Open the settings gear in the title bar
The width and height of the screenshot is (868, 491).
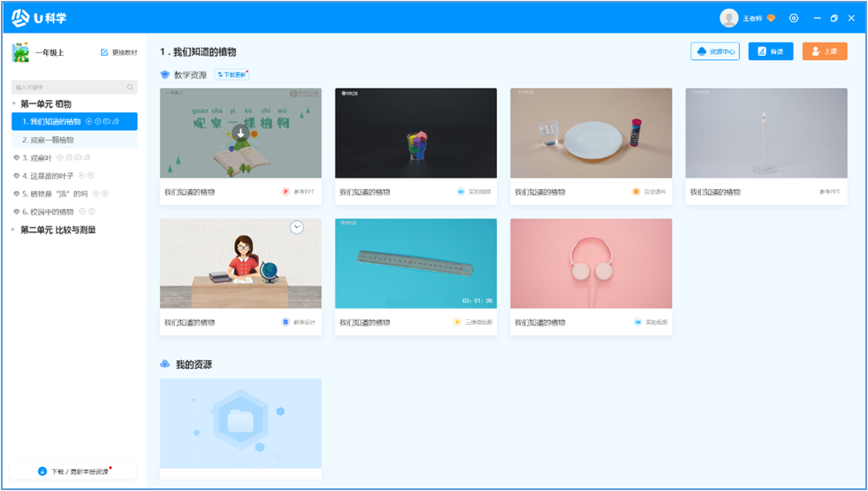tap(794, 18)
